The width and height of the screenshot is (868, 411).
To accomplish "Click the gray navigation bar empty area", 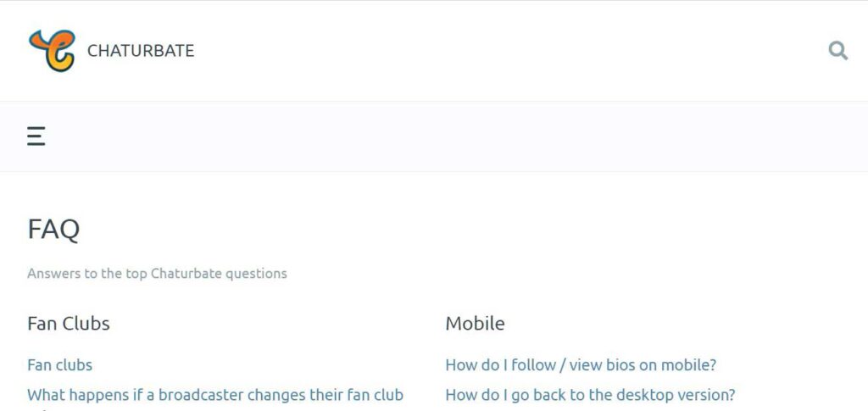I will click(x=442, y=136).
